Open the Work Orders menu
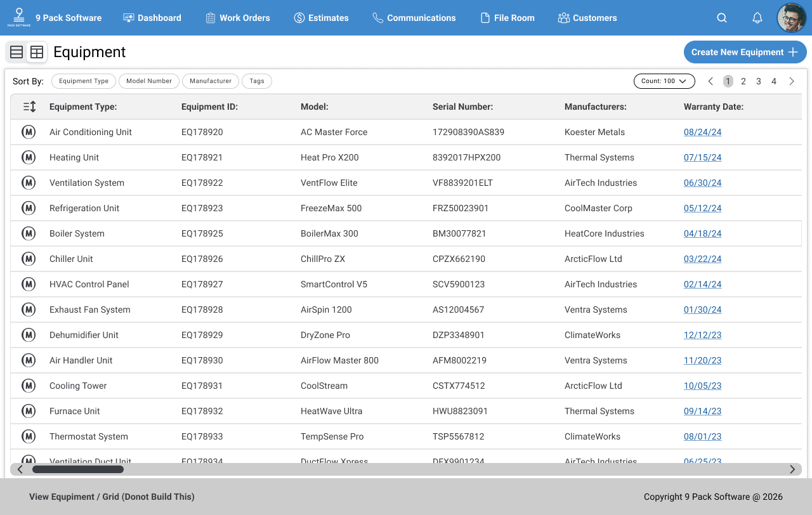Image resolution: width=812 pixels, height=515 pixels. tap(238, 18)
